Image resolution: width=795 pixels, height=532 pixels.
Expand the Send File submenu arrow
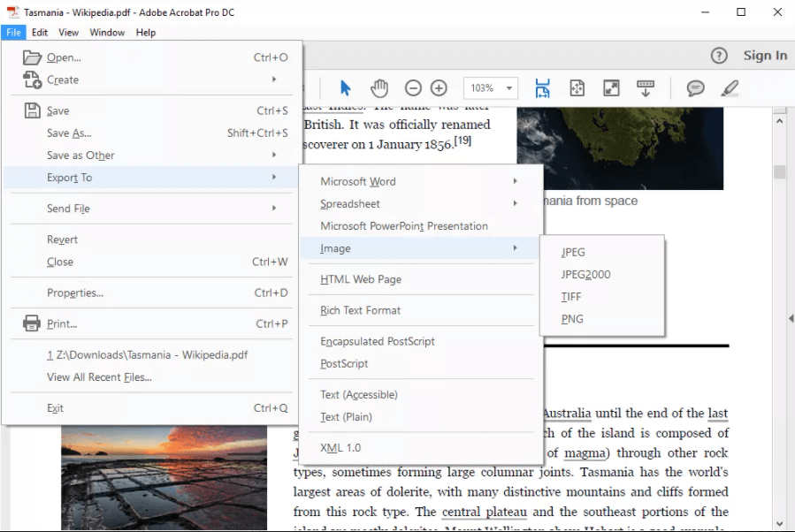(x=274, y=208)
